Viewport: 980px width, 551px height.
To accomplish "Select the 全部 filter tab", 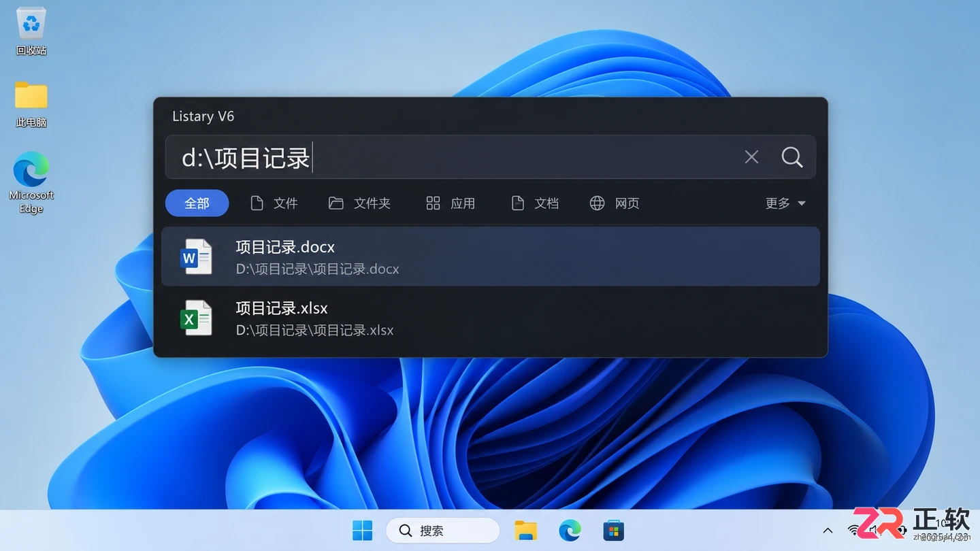I will (x=197, y=203).
